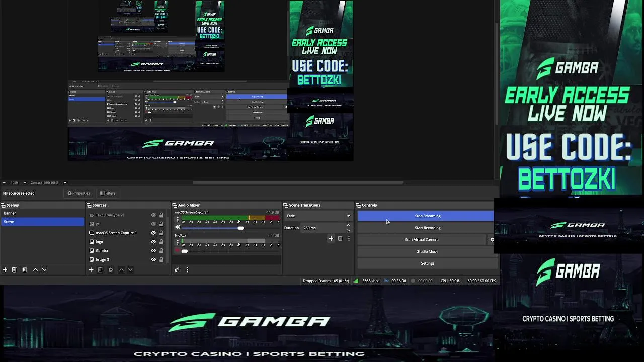This screenshot has height=362, width=644.
Task: Move scene up arrow in Scenes panel
Action: pos(35,270)
